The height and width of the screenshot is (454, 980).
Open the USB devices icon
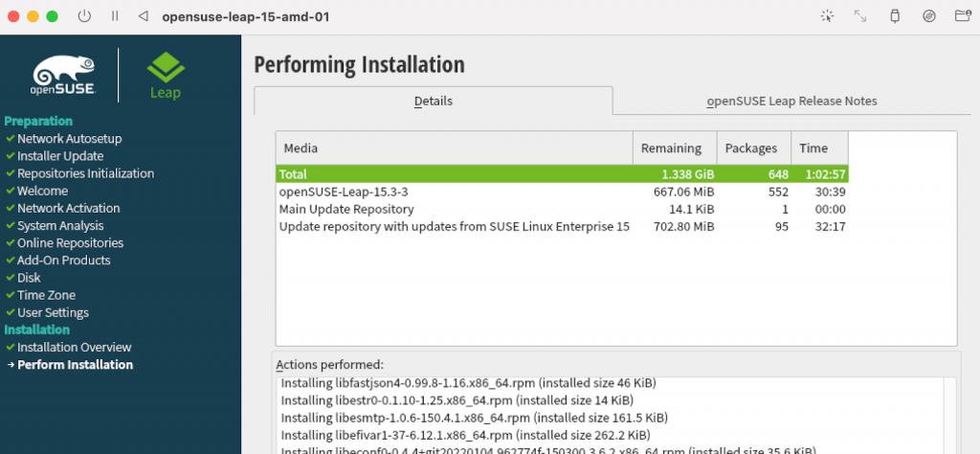895,17
